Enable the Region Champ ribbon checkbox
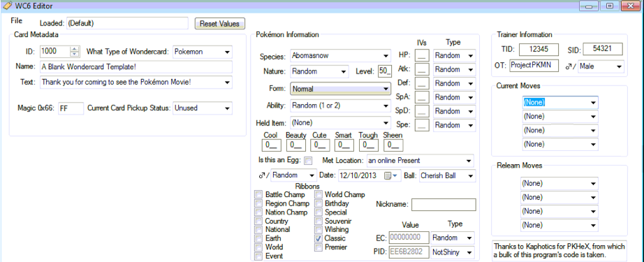The width and height of the screenshot is (644, 262). pyautogui.click(x=258, y=203)
